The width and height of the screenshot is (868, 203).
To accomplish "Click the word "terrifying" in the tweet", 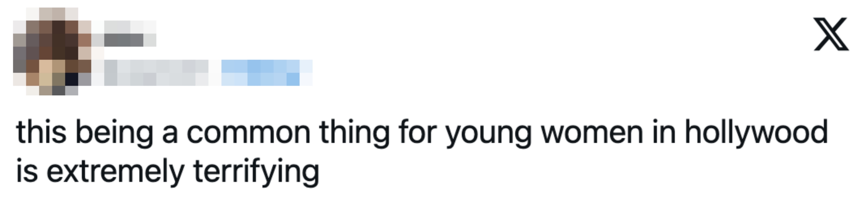I will coord(256,172).
